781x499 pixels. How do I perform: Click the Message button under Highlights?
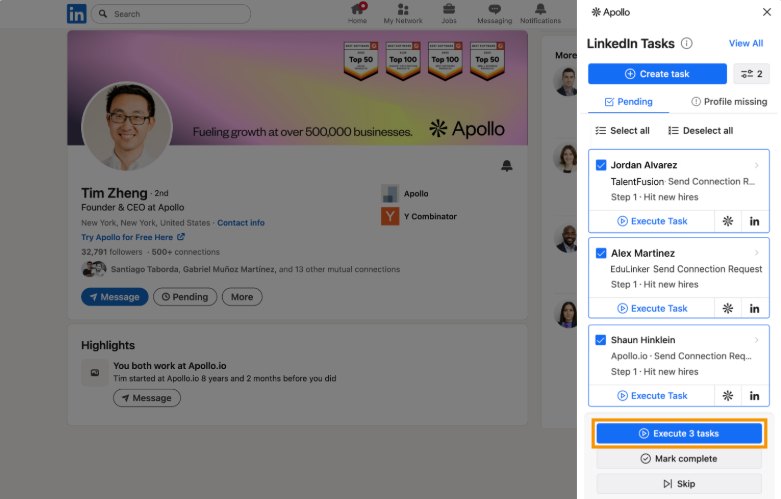click(147, 398)
